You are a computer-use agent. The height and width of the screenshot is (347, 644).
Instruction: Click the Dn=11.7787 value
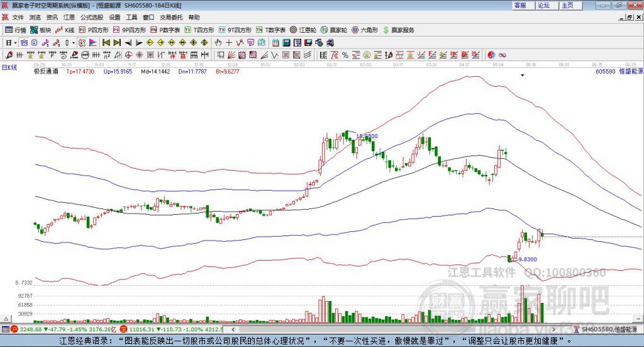click(192, 71)
